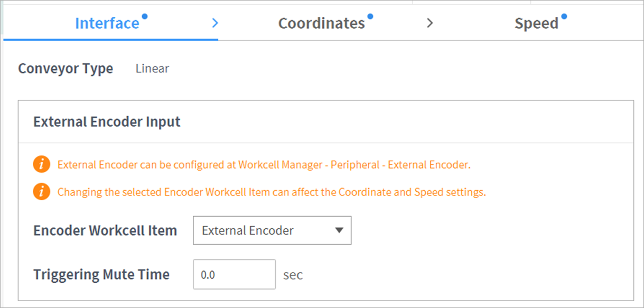Click the Triggering Mute Time input field
Screen dimensions: 644x308
point(234,275)
